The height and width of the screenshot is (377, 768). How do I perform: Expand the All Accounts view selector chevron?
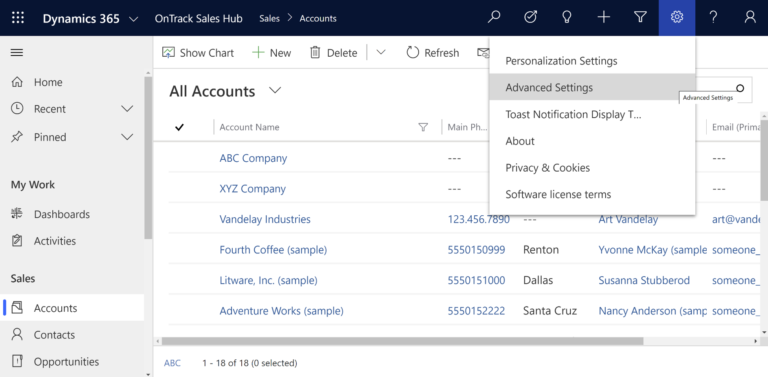point(275,91)
